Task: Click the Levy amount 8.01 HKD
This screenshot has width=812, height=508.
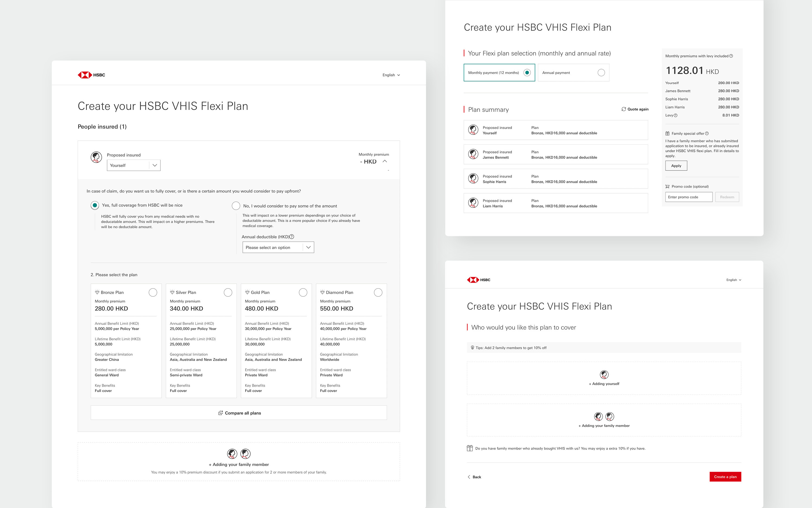Action: pos(731,115)
